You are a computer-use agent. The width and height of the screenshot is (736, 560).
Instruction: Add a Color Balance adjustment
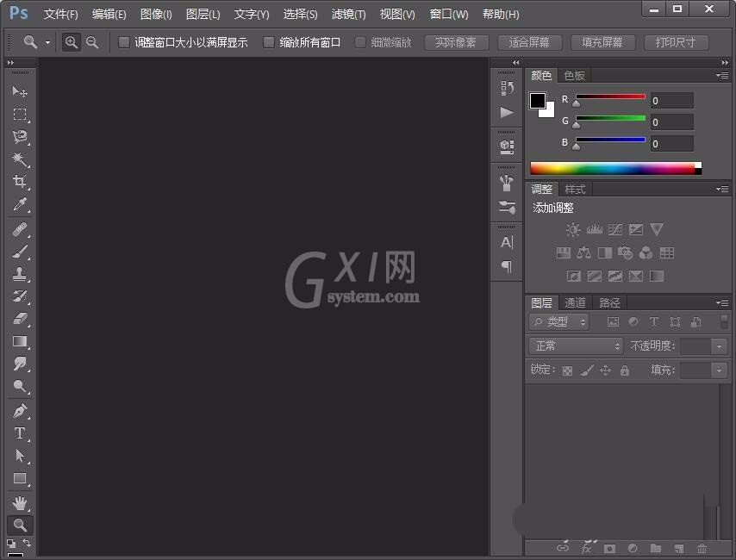[x=584, y=253]
